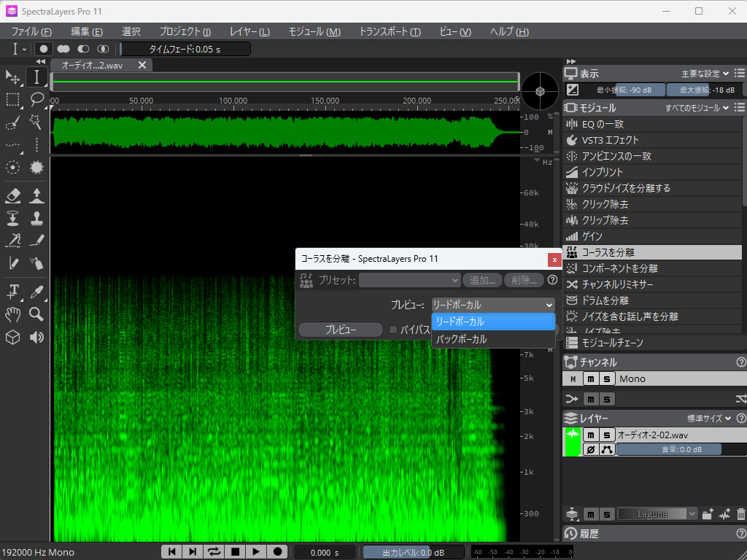Screen dimensions: 747x560
Task: Choose the Clone Stamp tool
Action: tap(36, 218)
